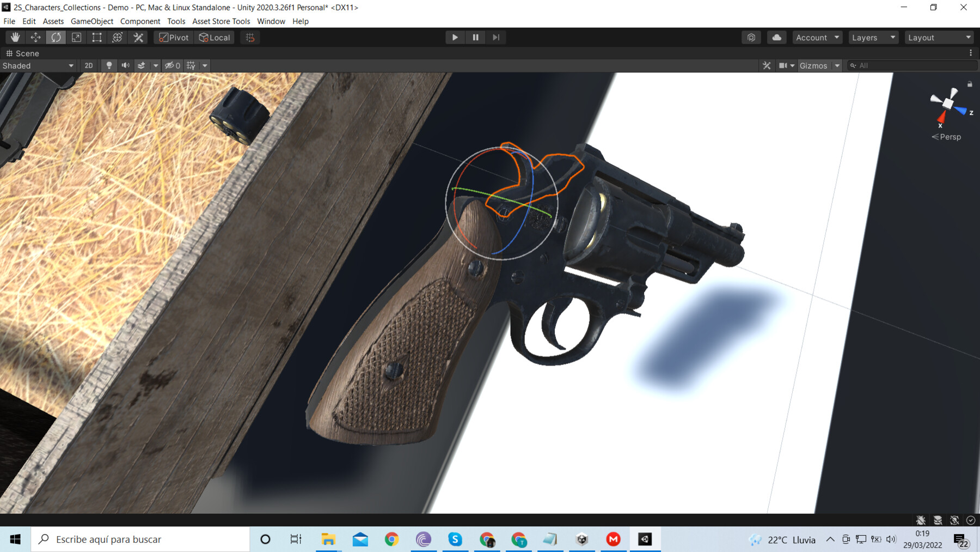The height and width of the screenshot is (552, 980).
Task: Open the GameObject menu
Action: pos(92,21)
